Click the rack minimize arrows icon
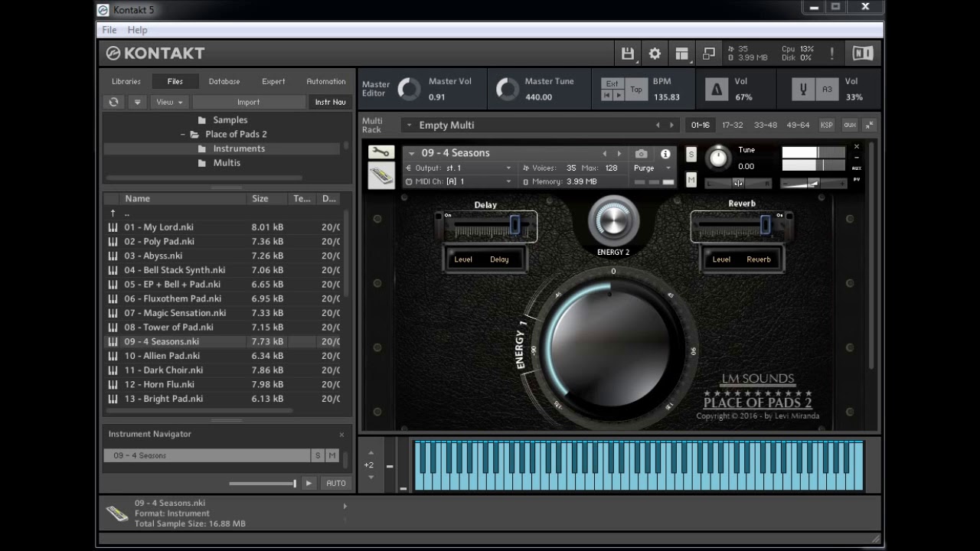 [870, 125]
